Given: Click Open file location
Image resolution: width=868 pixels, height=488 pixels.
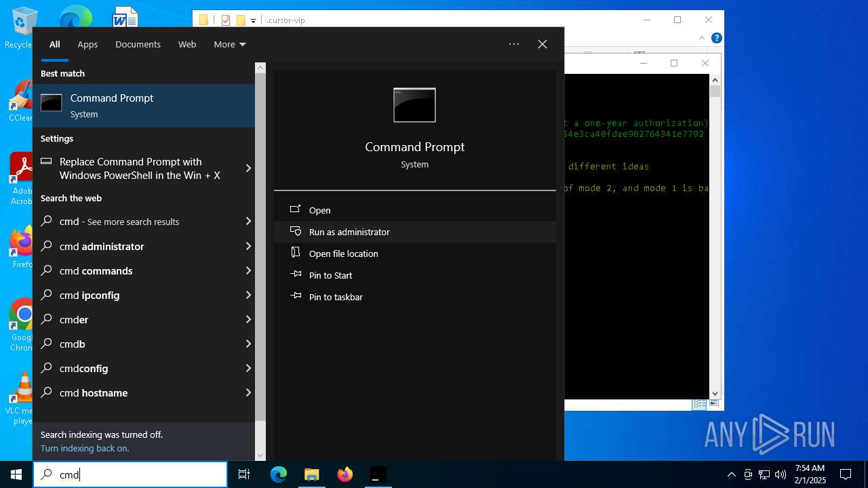Looking at the screenshot, I should tap(415, 253).
